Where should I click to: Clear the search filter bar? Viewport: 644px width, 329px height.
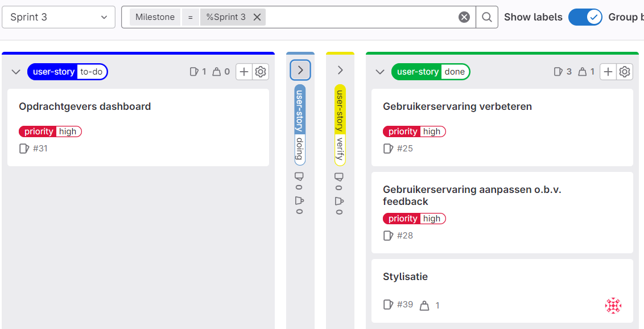(x=464, y=17)
